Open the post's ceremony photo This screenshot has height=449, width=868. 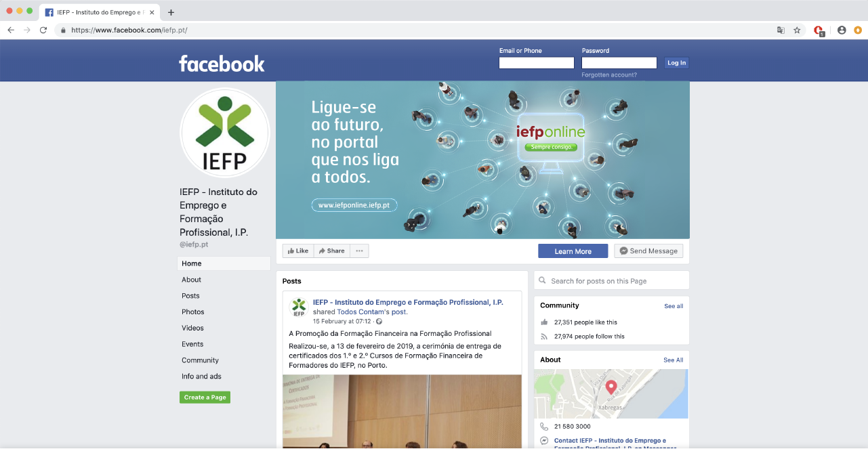pos(402,411)
